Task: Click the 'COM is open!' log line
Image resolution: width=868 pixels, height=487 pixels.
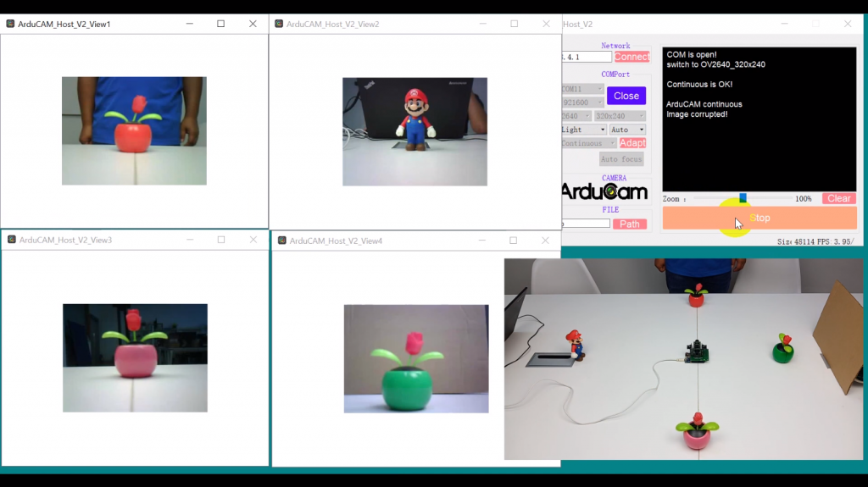Action: point(692,54)
